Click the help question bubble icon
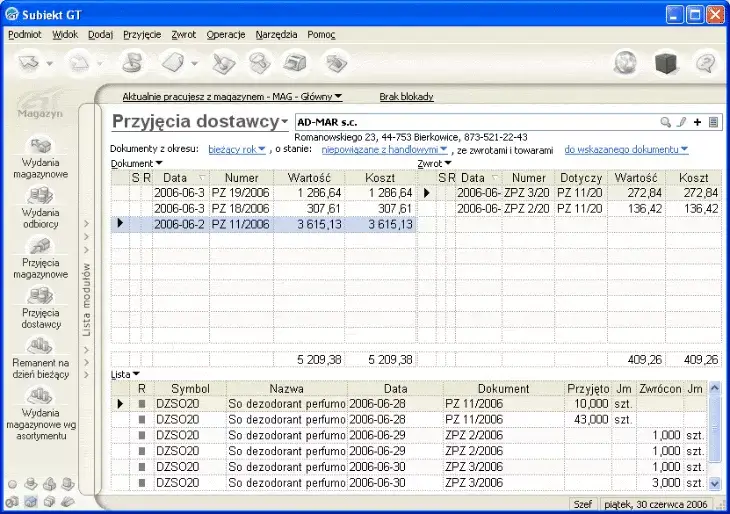 [x=706, y=62]
